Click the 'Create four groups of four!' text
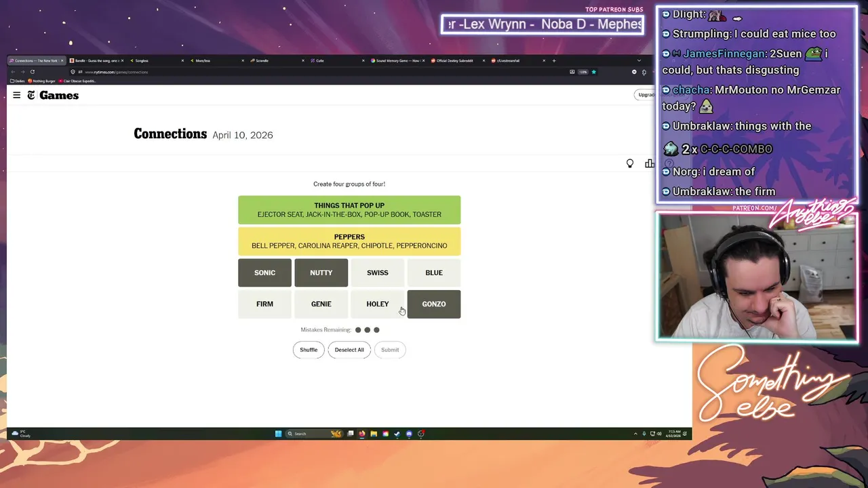The height and width of the screenshot is (488, 868). (349, 184)
